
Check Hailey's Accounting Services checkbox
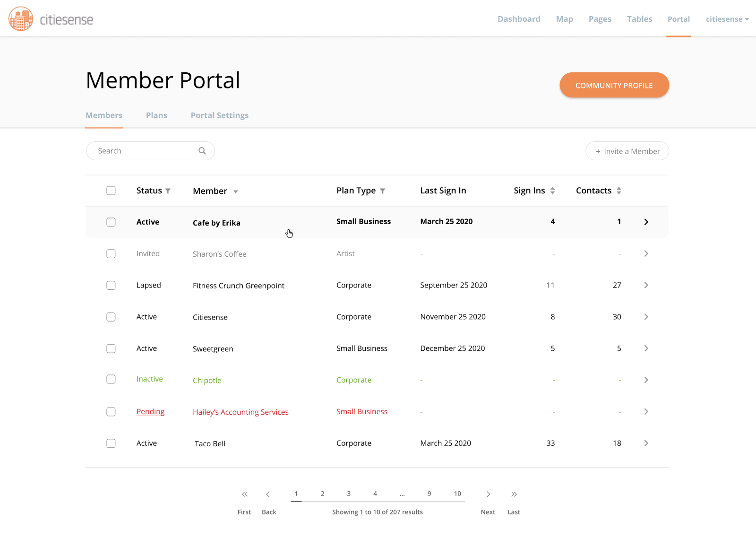click(111, 412)
